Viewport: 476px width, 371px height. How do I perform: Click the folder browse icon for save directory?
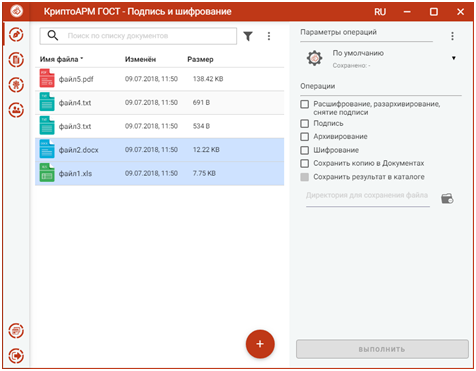click(x=447, y=199)
